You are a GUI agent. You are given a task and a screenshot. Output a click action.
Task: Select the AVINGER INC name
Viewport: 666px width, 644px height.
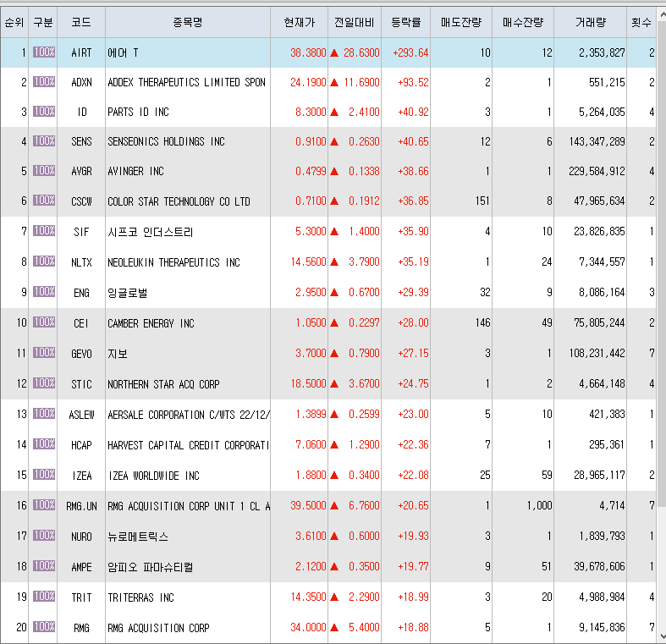135,171
